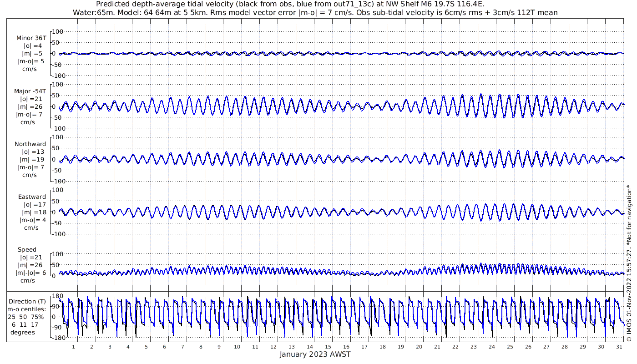Click the -180 tick on Direction axis

pos(56,338)
